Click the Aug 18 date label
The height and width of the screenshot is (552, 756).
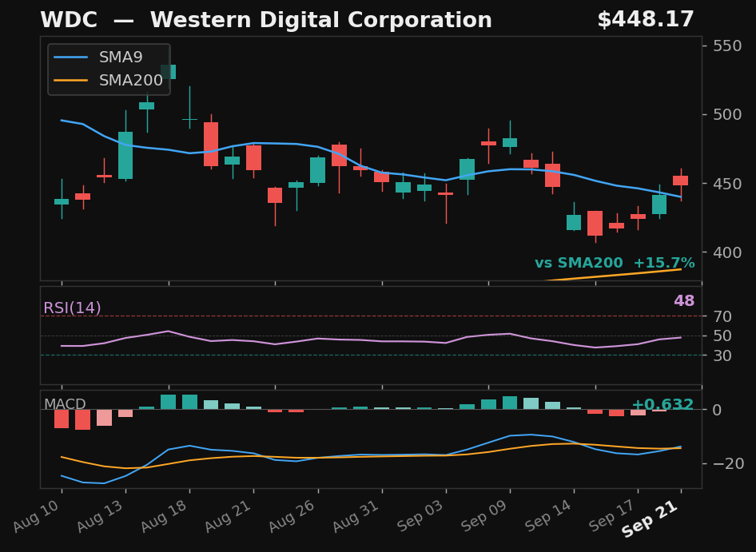[x=165, y=516]
